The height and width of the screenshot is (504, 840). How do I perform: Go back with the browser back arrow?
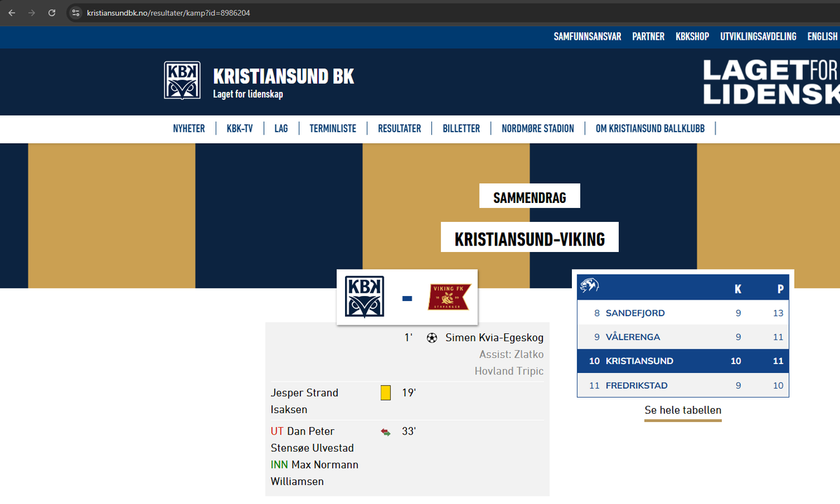[11, 13]
